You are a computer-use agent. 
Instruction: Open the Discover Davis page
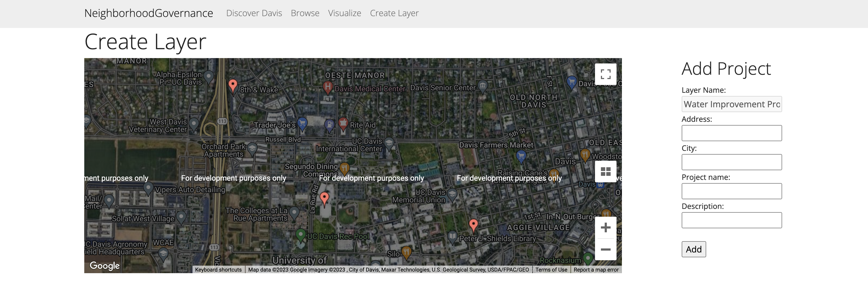[x=254, y=13]
